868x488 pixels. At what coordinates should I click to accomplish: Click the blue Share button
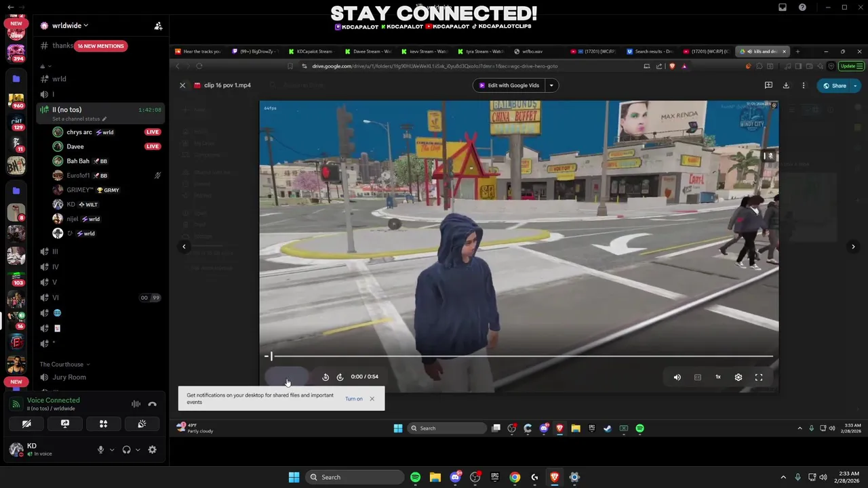[x=834, y=86]
